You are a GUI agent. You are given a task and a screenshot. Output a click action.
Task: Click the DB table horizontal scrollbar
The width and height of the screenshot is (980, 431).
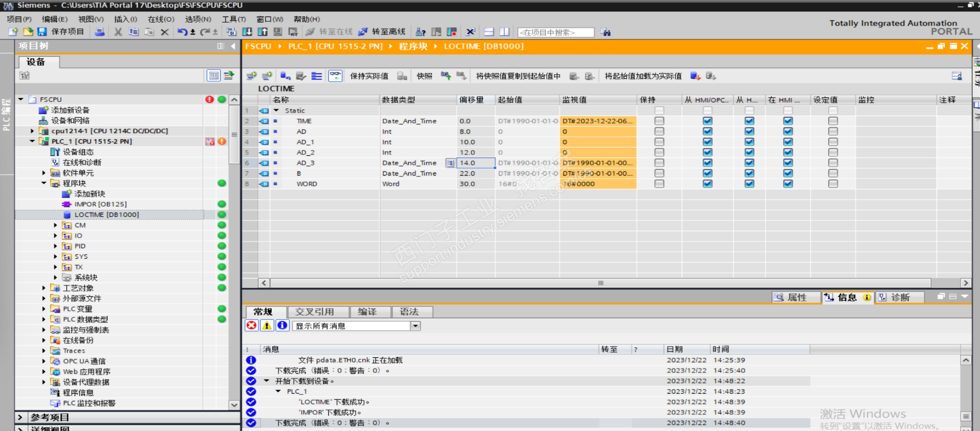pyautogui.click(x=601, y=283)
